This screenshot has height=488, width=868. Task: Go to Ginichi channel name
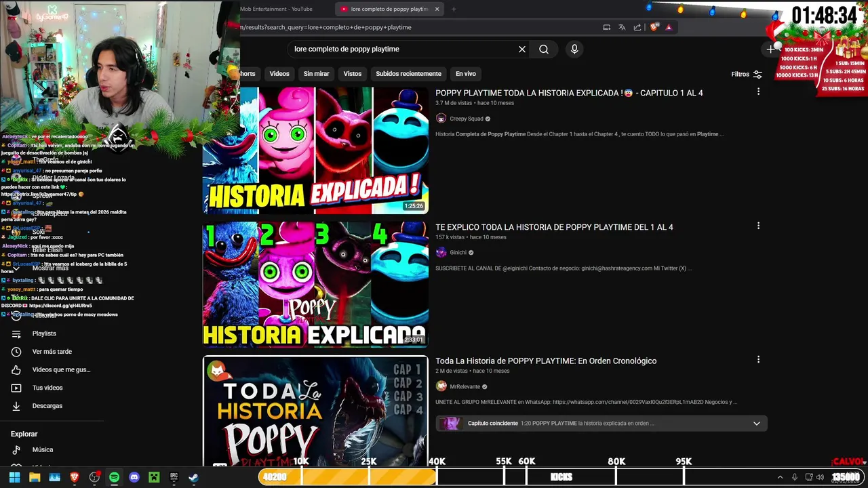pyautogui.click(x=458, y=253)
